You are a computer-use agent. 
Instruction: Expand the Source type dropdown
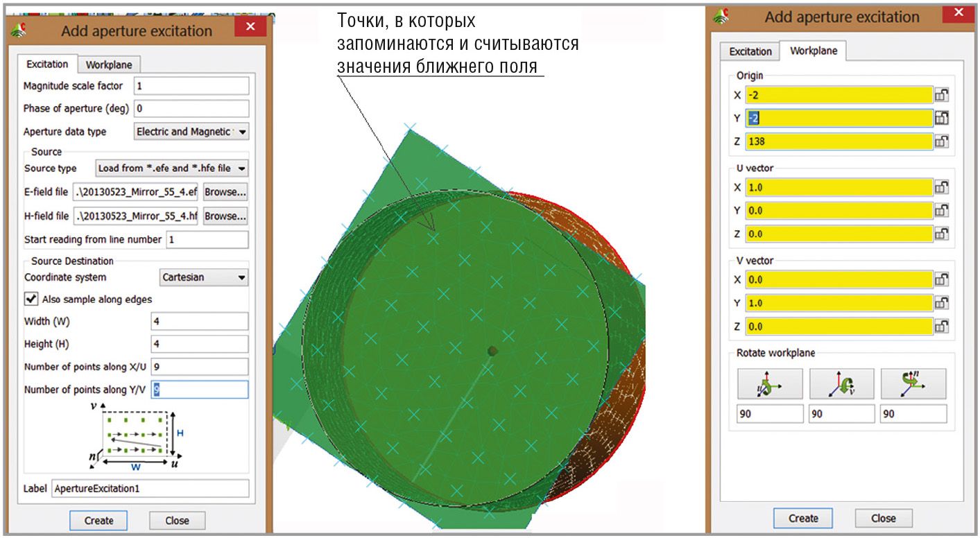pyautogui.click(x=172, y=168)
